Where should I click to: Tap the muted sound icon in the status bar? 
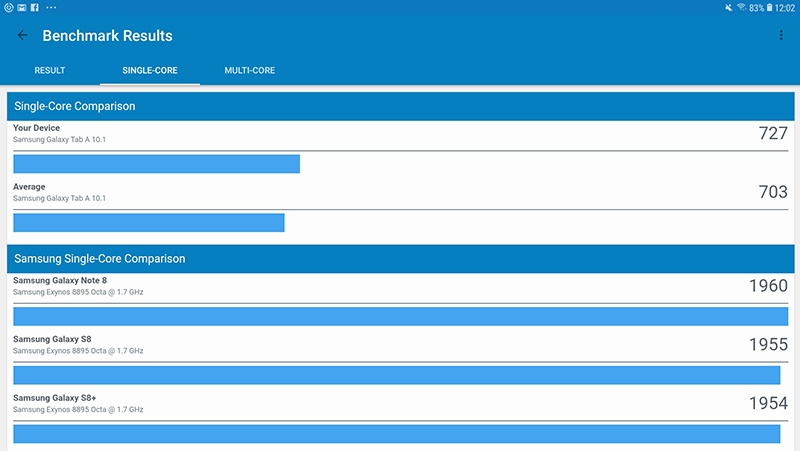[x=729, y=8]
